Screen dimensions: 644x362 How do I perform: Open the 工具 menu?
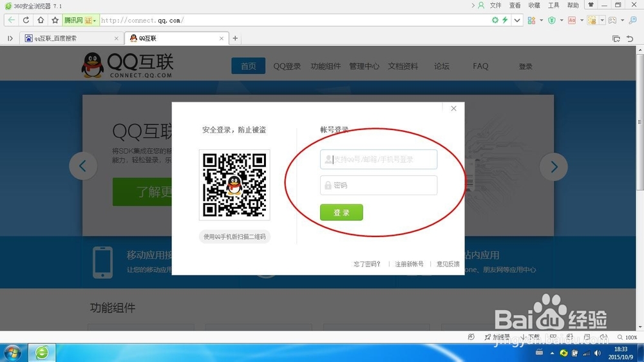point(554,5)
